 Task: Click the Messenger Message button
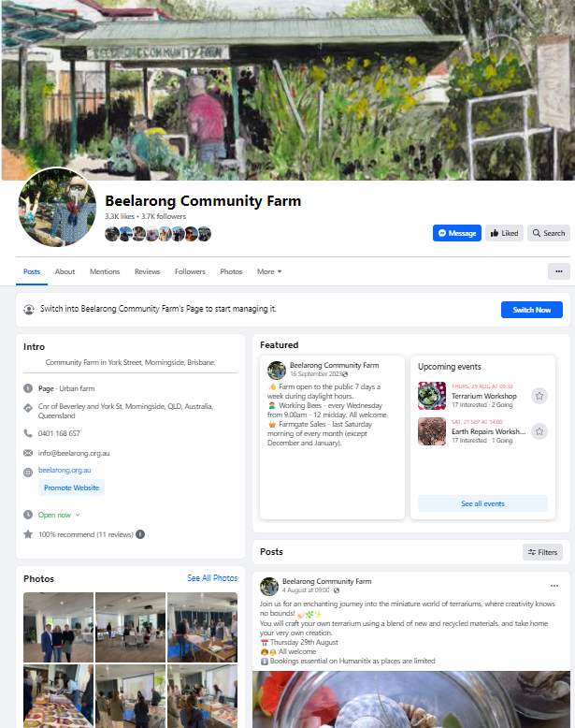click(456, 233)
